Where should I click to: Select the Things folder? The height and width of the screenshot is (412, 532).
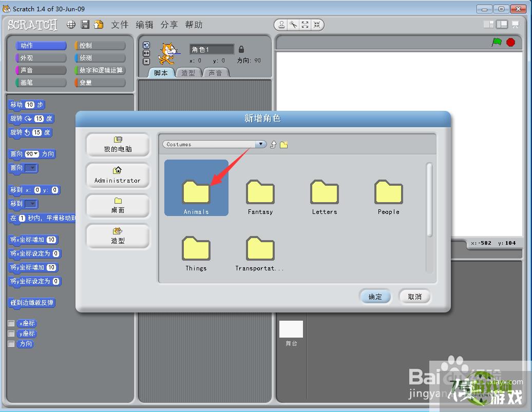click(x=196, y=254)
